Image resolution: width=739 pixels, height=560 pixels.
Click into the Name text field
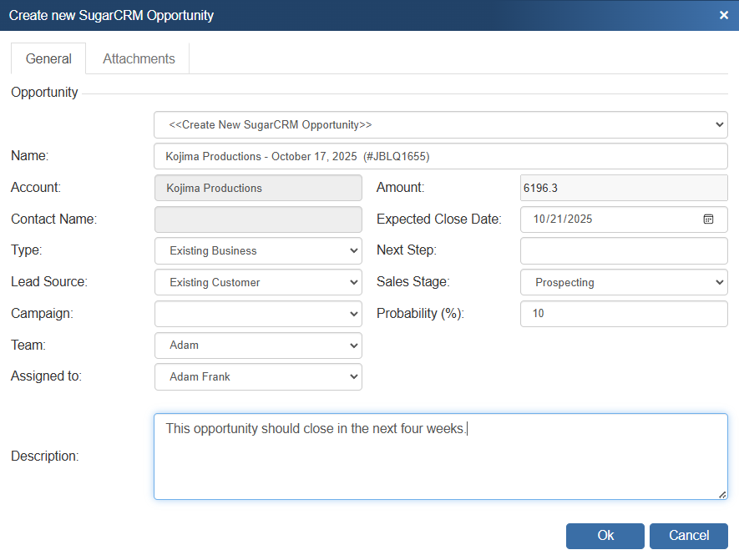tap(440, 156)
